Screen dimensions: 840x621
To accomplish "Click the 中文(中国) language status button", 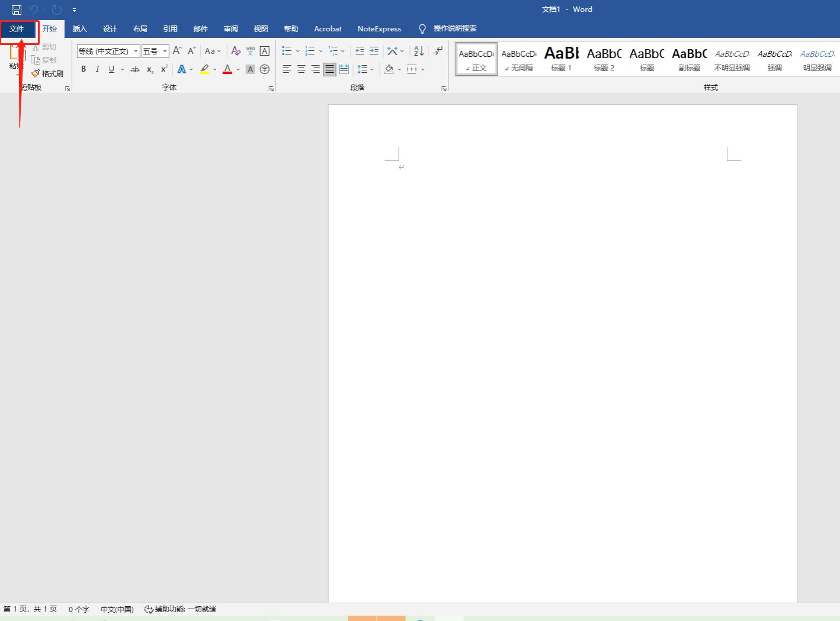I will pos(117,609).
